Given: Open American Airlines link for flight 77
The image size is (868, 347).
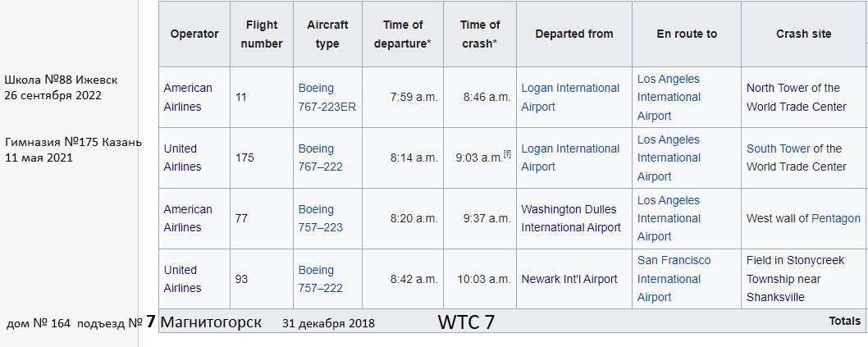Looking at the screenshot, I should click(x=188, y=218).
